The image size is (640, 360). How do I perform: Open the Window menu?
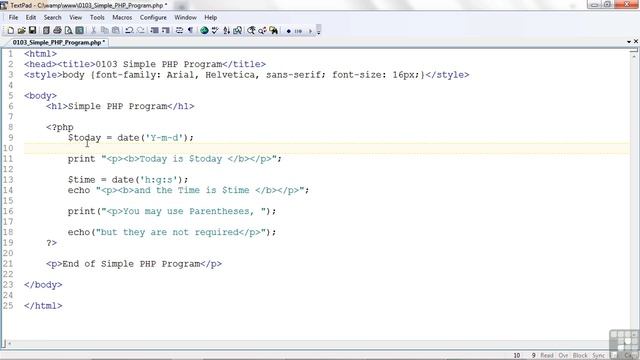tap(185, 18)
